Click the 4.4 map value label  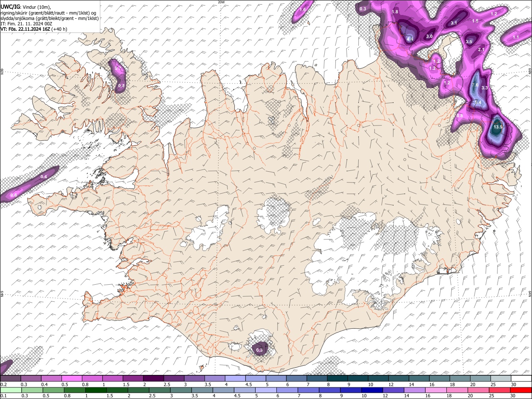410,39
